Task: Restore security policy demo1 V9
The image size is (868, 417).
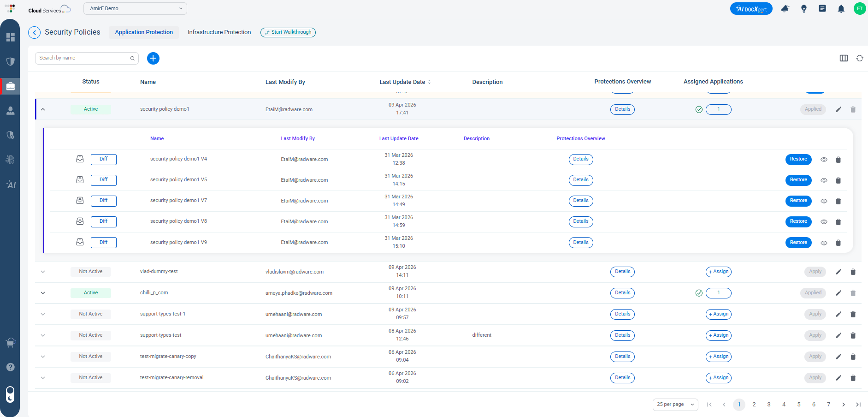Action: coord(798,243)
